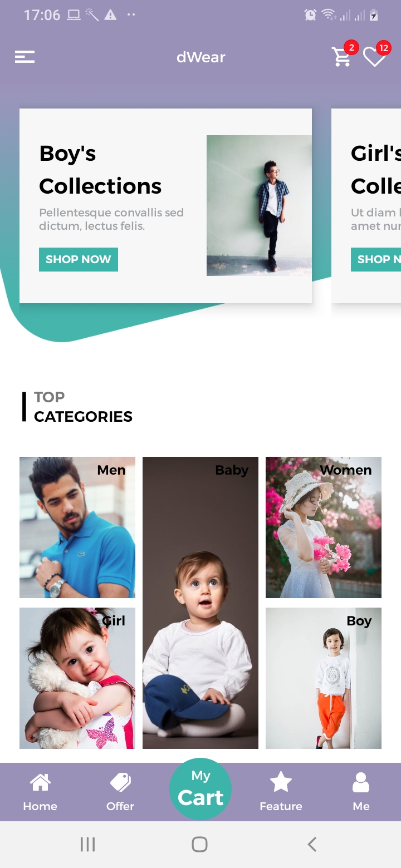The image size is (401, 868).
Task: Select the Men category thumbnail
Action: point(77,527)
